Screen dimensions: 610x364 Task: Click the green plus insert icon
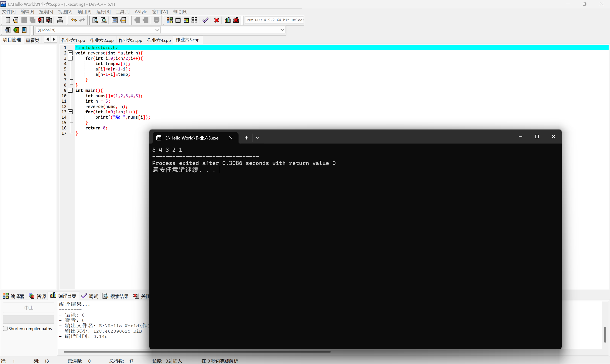click(x=16, y=30)
